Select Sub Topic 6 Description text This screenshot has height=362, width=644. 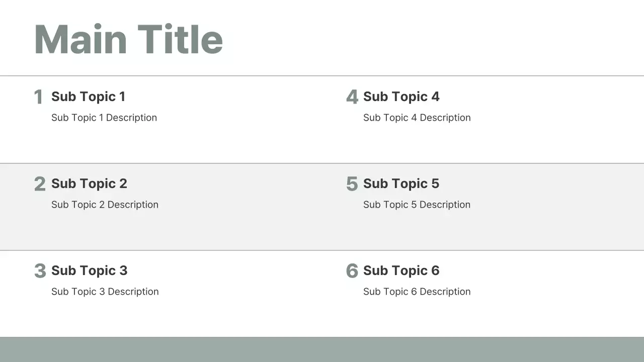417,292
